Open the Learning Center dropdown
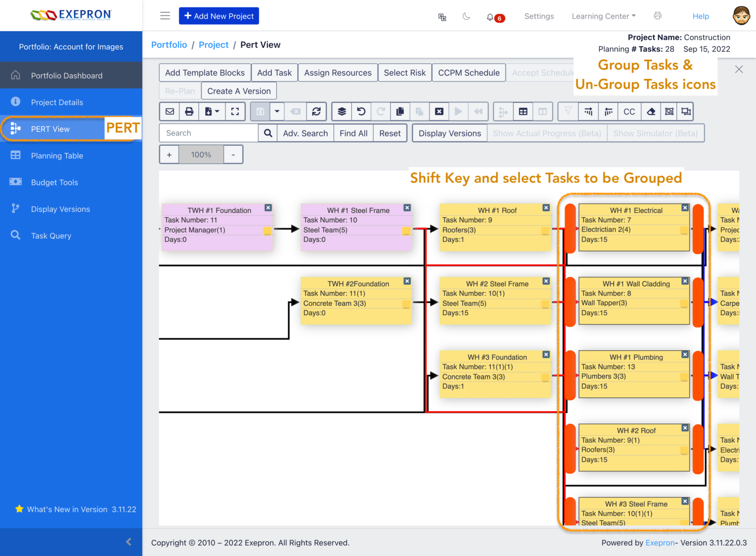 (x=603, y=16)
